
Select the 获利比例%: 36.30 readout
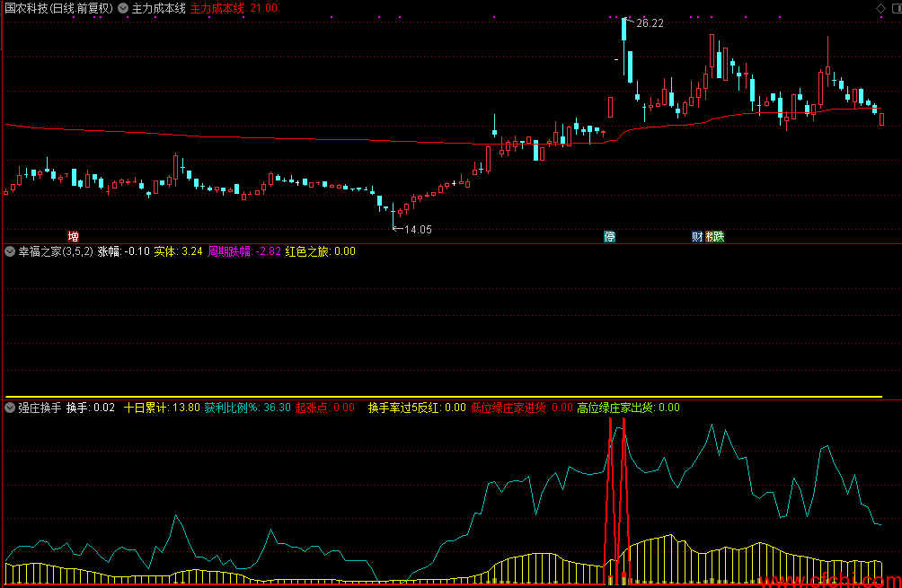[247, 408]
